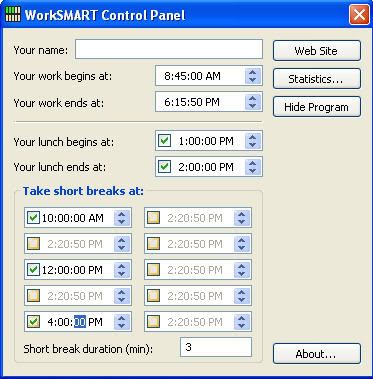Decrease lunch begins time with down arrow
373x379 pixels.
[x=253, y=145]
